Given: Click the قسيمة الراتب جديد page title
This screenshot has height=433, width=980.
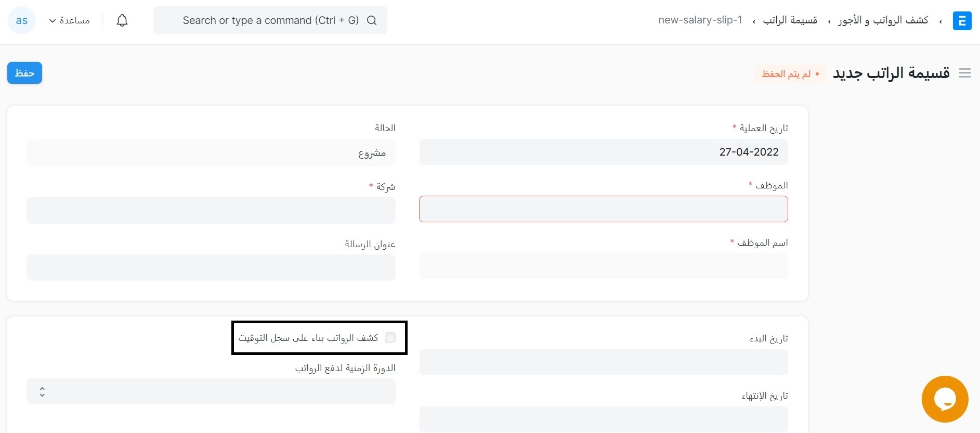Looking at the screenshot, I should point(891,73).
